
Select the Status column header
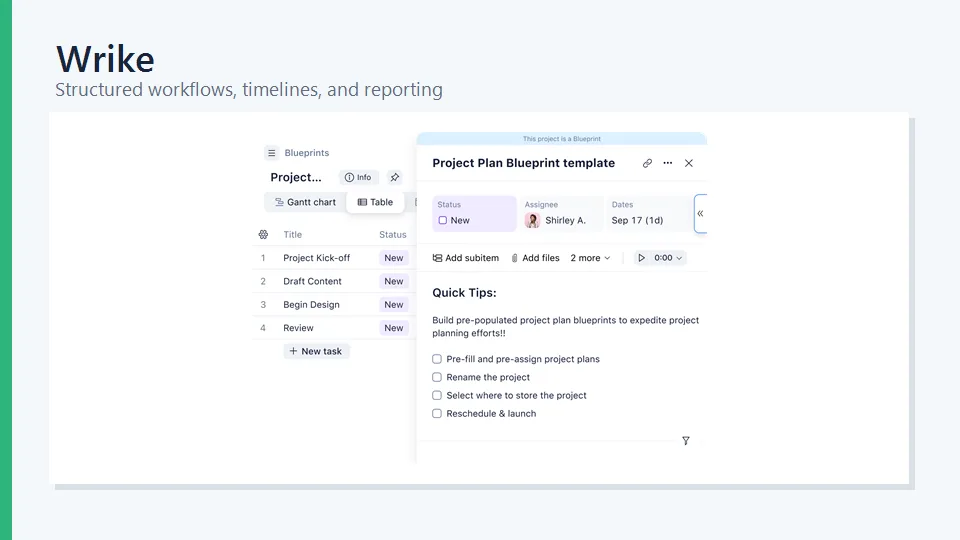click(392, 234)
